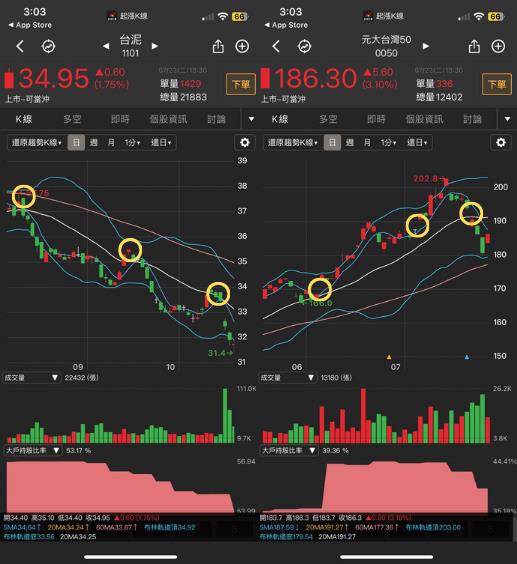Tap tallest green volume bar on 台泥 chart
The height and width of the screenshot is (564, 517).
click(x=225, y=415)
